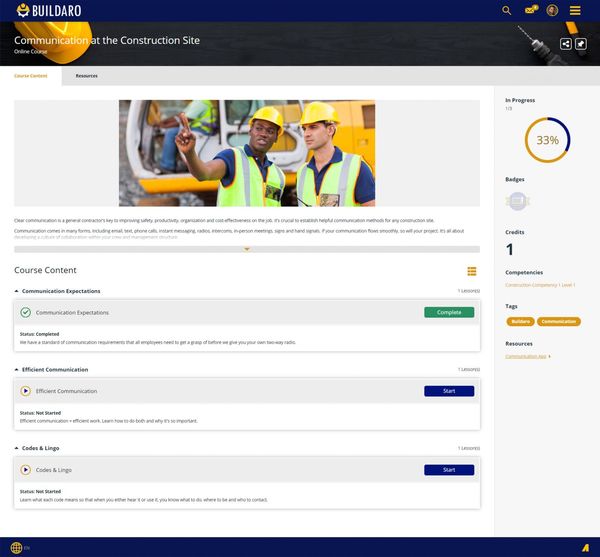This screenshot has height=557, width=600.
Task: Click the Buildaro logo
Action: point(49,10)
